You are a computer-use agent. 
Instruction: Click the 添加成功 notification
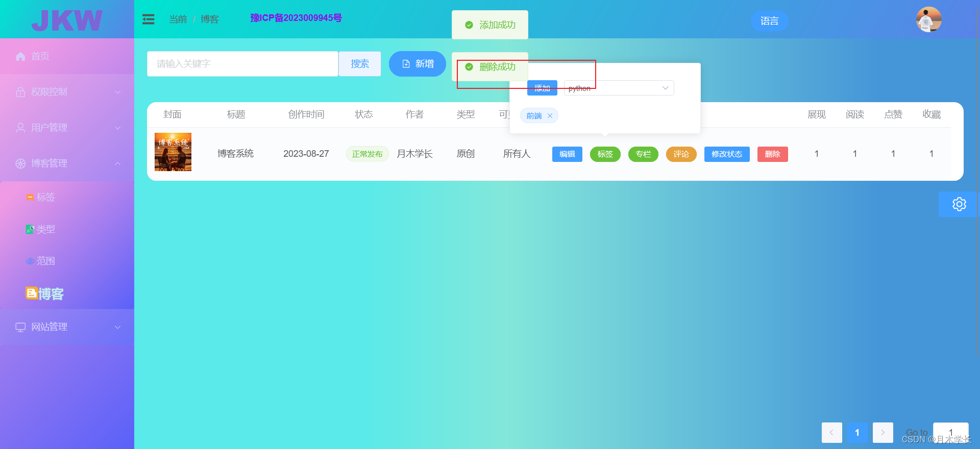click(490, 25)
